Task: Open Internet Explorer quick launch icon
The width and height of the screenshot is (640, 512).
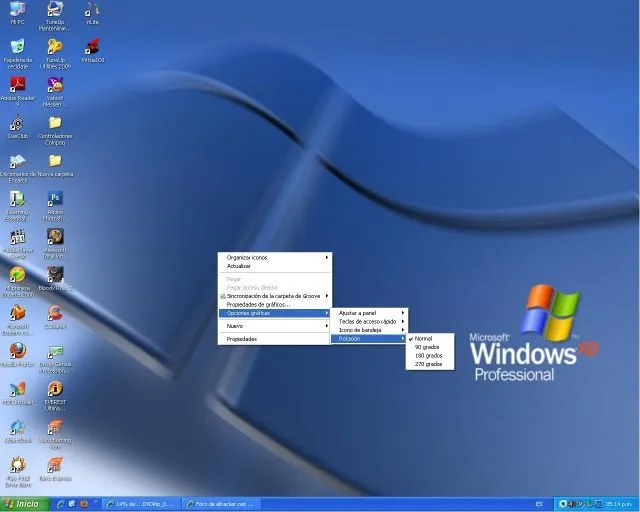Action: pos(60,504)
